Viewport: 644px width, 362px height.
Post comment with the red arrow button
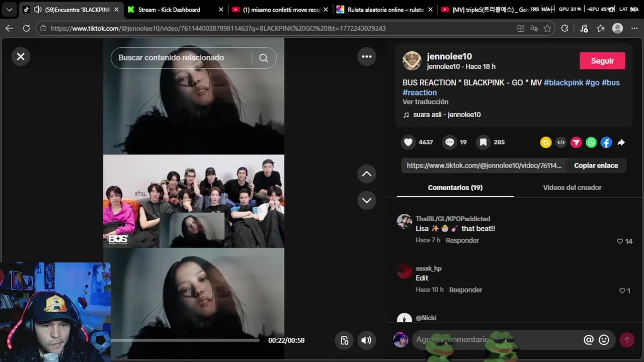[627, 340]
